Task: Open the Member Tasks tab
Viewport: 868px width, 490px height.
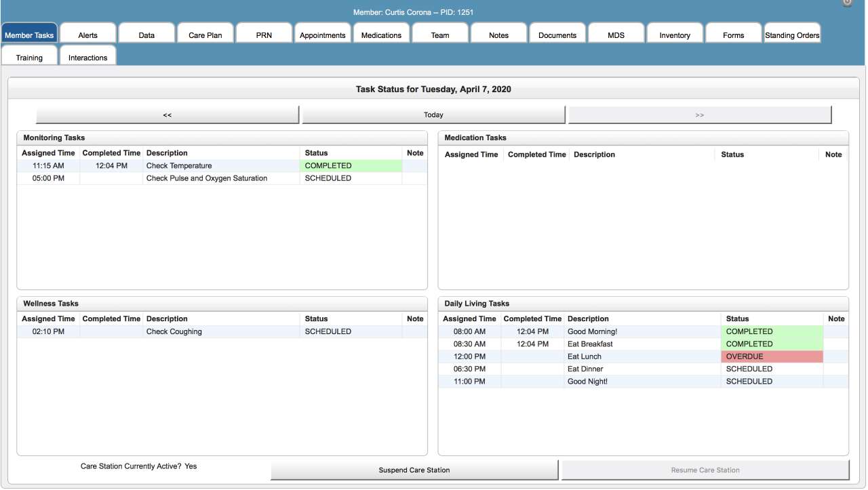Action: pyautogui.click(x=29, y=34)
